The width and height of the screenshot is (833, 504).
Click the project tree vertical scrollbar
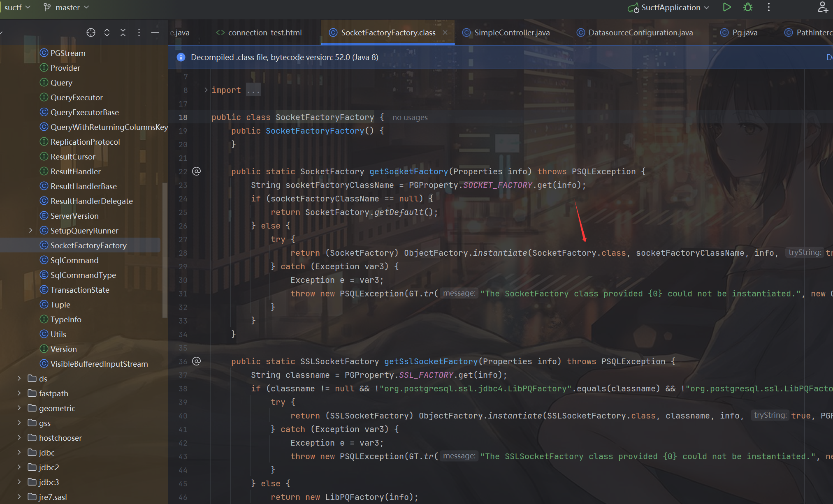pos(165,251)
